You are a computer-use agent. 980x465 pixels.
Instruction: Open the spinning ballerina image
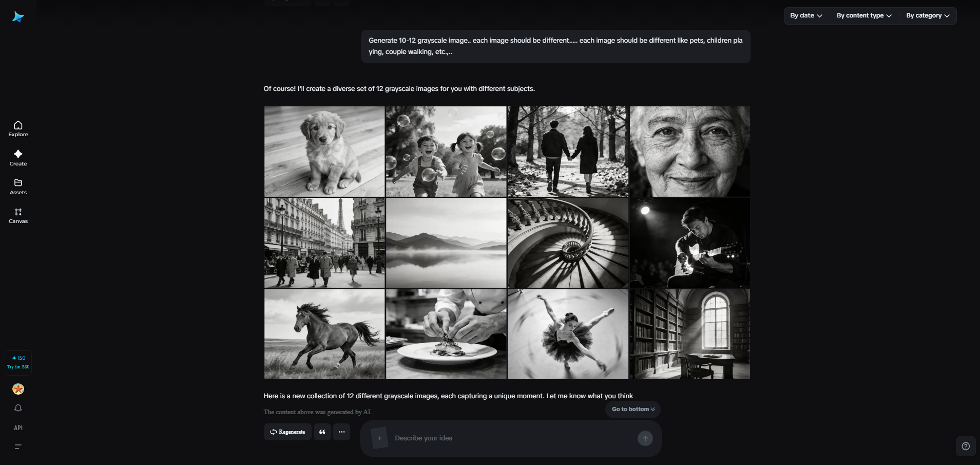568,334
